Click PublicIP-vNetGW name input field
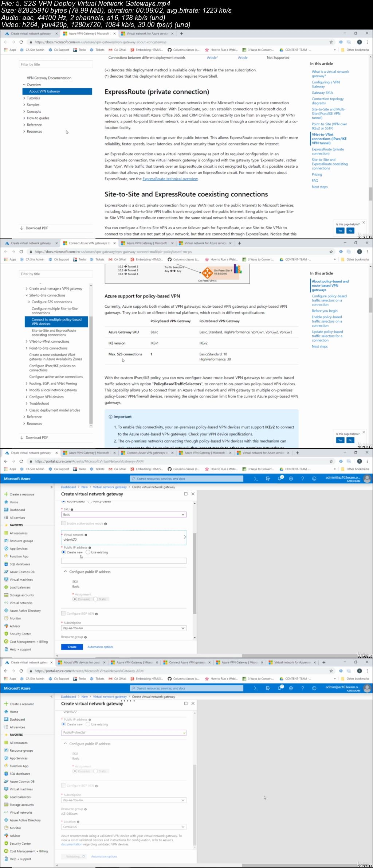This screenshot has height=868, width=373. pyautogui.click(x=124, y=732)
